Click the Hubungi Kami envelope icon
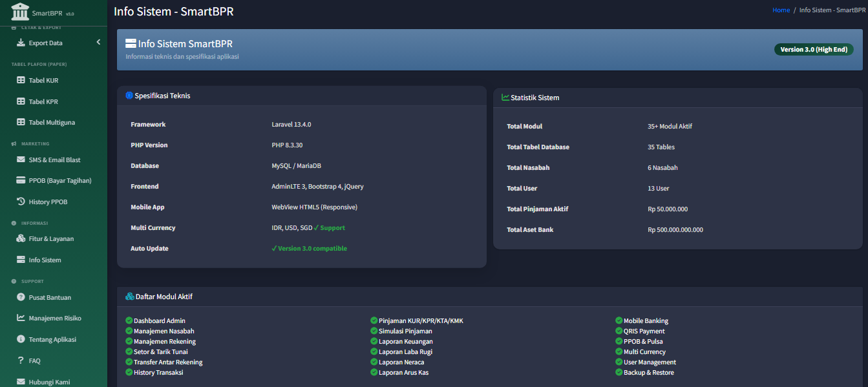 click(21, 382)
